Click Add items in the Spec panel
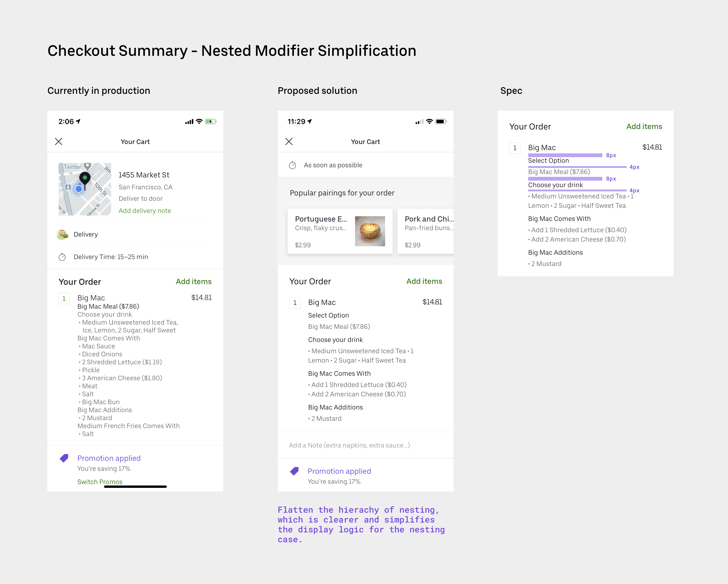 [x=644, y=127]
